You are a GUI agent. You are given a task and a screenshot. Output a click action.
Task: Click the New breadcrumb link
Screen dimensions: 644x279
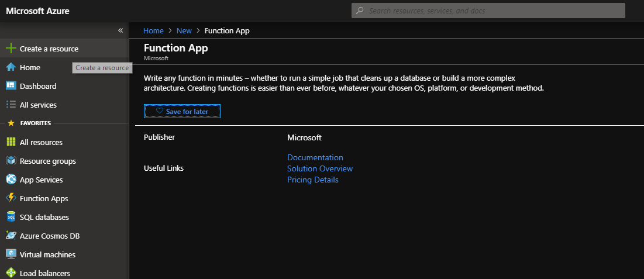click(184, 30)
